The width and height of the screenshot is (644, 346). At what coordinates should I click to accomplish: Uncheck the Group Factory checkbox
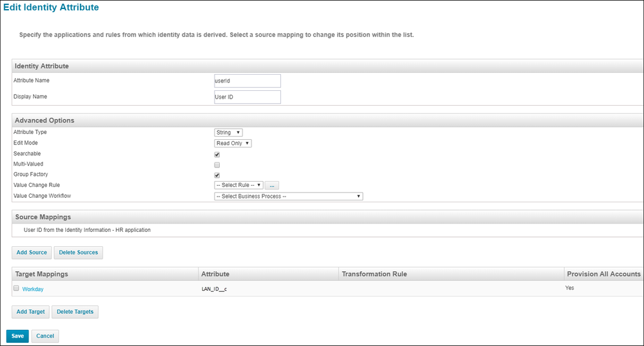coord(217,175)
